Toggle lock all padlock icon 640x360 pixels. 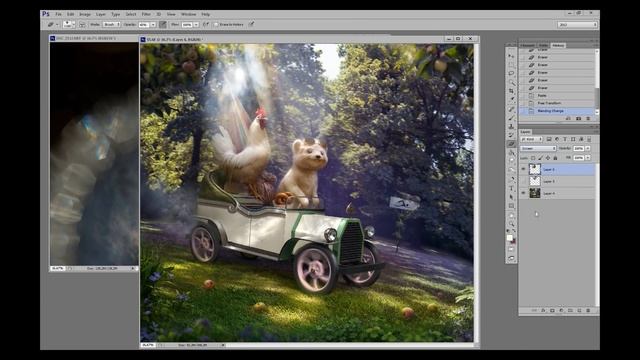(555, 158)
